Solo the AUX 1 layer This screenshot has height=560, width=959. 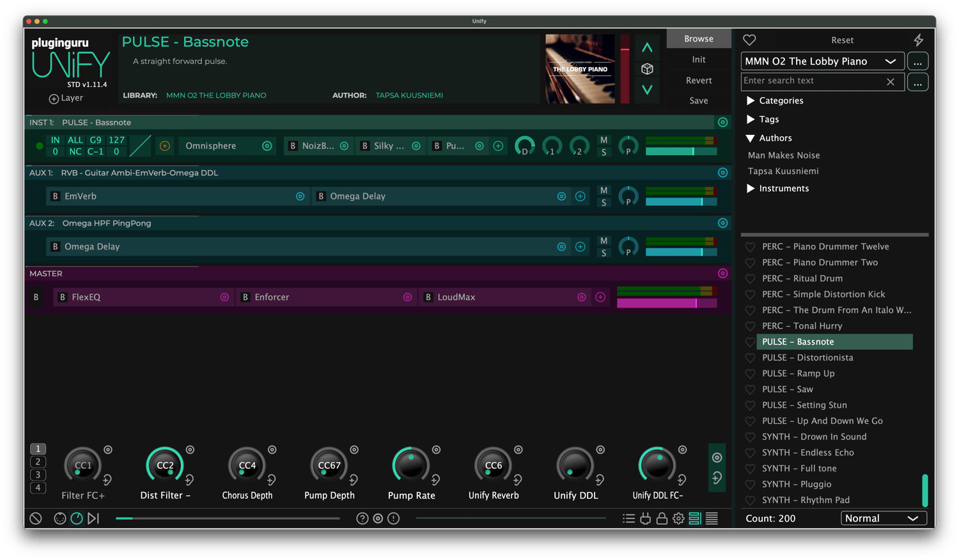pos(604,203)
